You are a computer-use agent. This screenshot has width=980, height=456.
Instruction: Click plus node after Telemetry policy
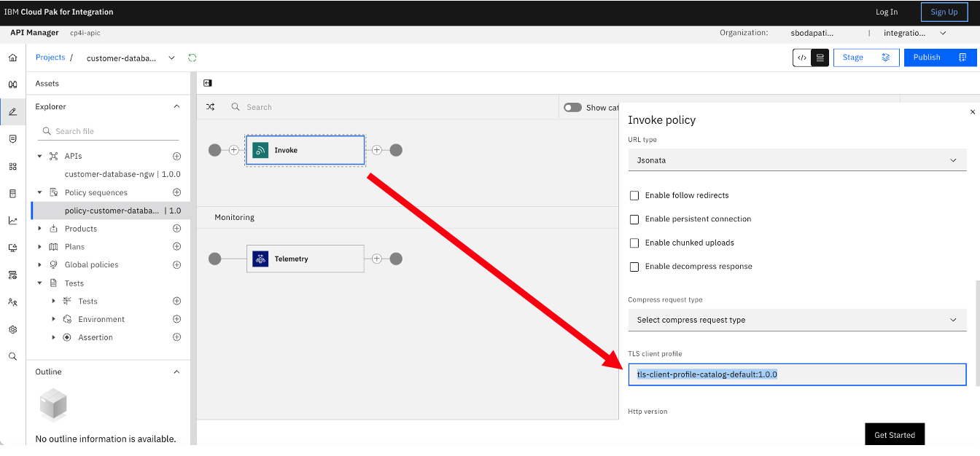[x=377, y=259]
